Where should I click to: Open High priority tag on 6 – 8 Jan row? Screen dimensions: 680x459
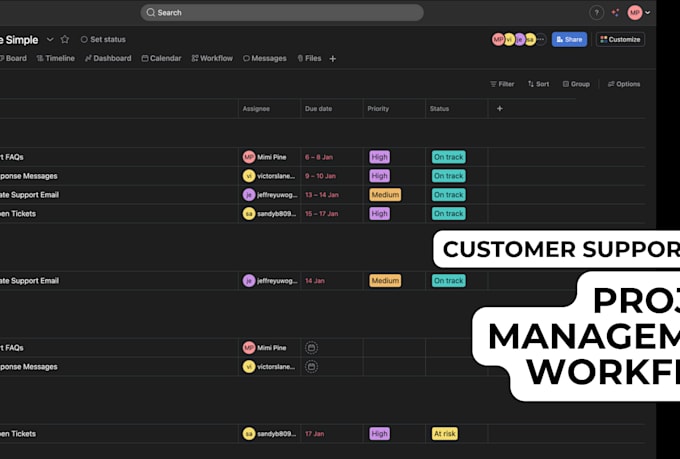[379, 157]
